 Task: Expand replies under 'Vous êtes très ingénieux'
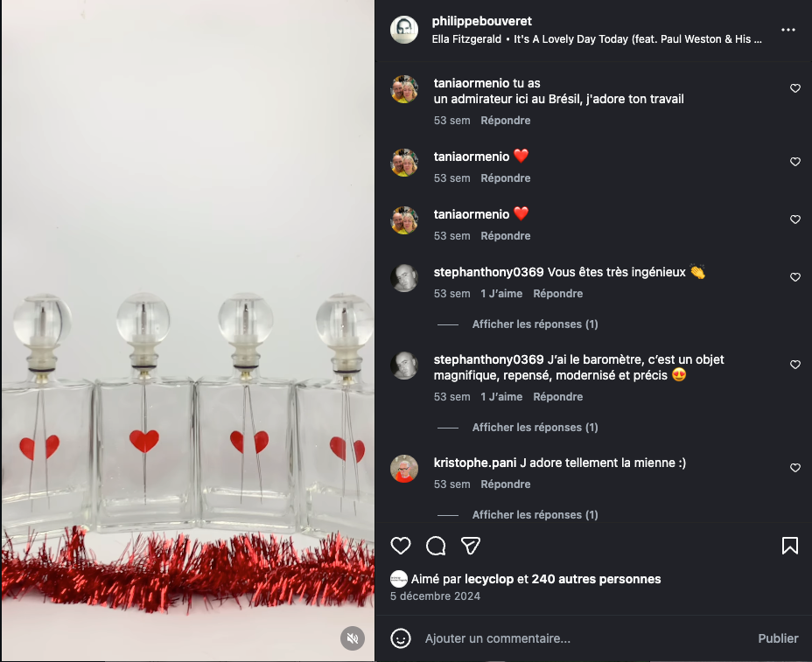tap(535, 324)
